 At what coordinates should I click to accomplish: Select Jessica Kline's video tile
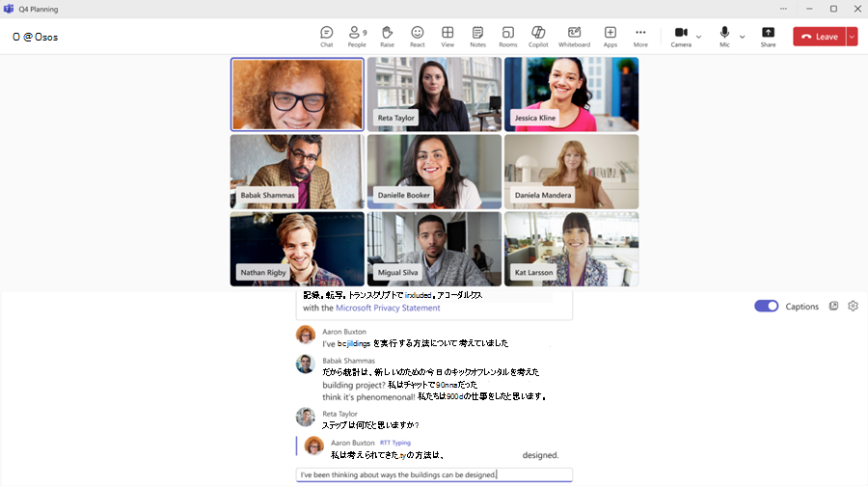571,94
